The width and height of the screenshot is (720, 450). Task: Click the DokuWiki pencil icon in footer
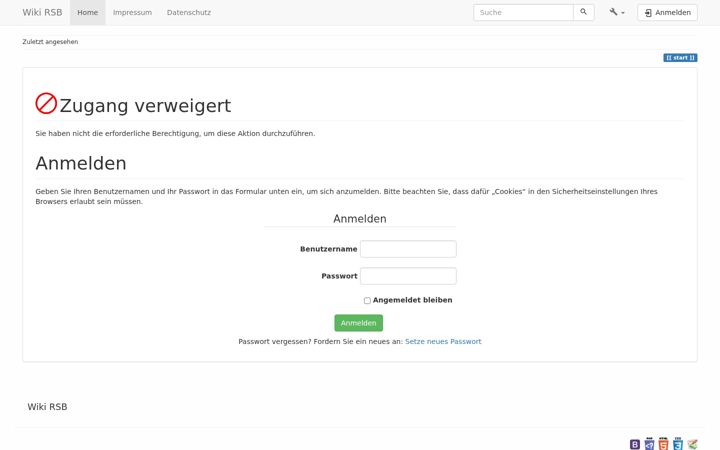(x=692, y=444)
